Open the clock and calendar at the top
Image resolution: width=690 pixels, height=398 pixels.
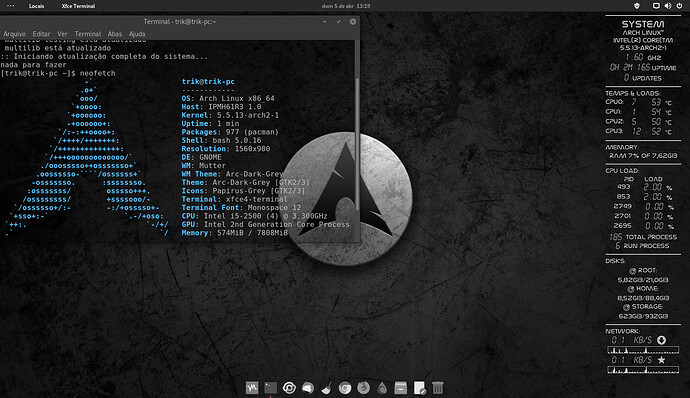(346, 6)
